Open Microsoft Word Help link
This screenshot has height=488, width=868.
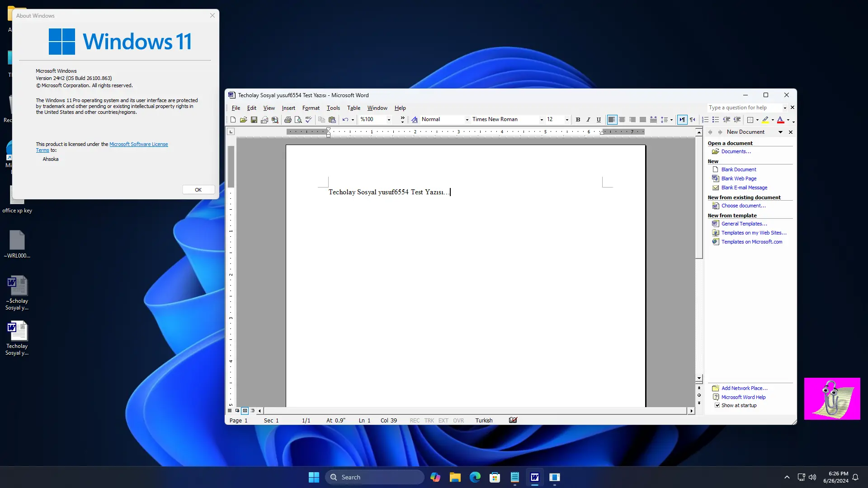(743, 397)
